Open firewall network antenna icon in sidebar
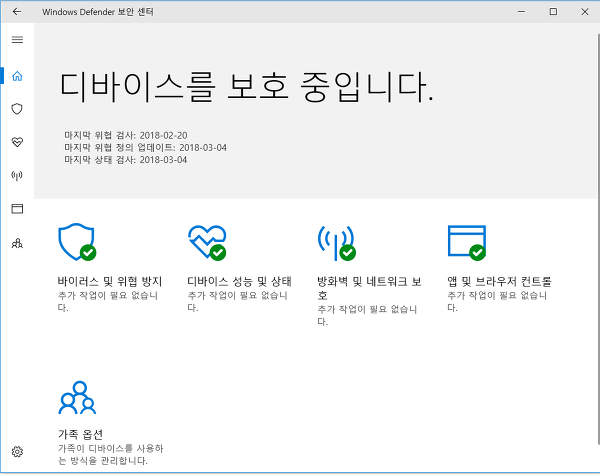 [x=17, y=176]
